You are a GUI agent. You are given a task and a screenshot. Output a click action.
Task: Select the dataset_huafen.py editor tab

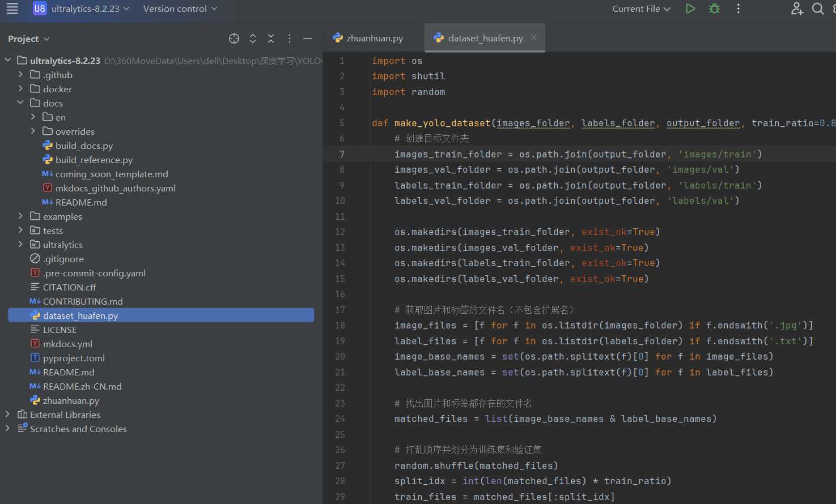pyautogui.click(x=485, y=38)
